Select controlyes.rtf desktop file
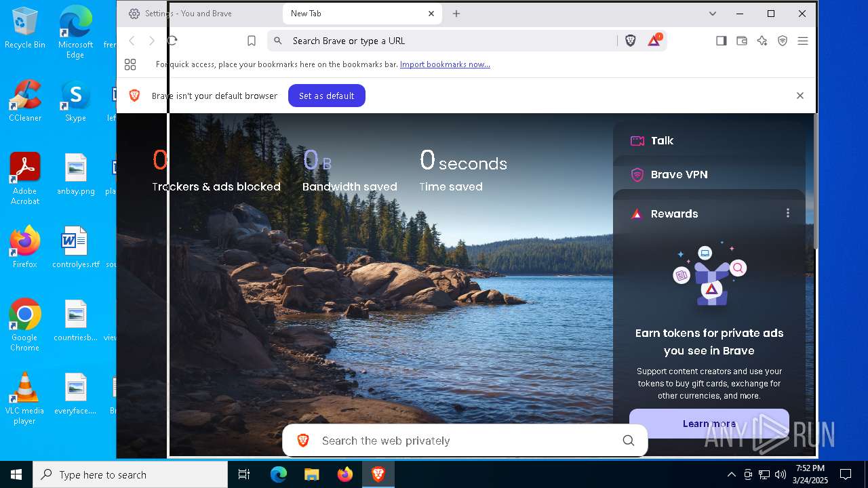Viewport: 868px width, 488px height. (x=75, y=247)
